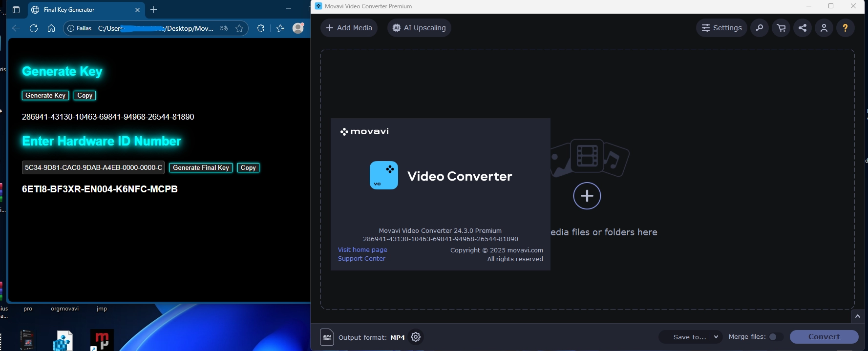The width and height of the screenshot is (868, 351).
Task: Click the MP4 format file icon
Action: [327, 337]
